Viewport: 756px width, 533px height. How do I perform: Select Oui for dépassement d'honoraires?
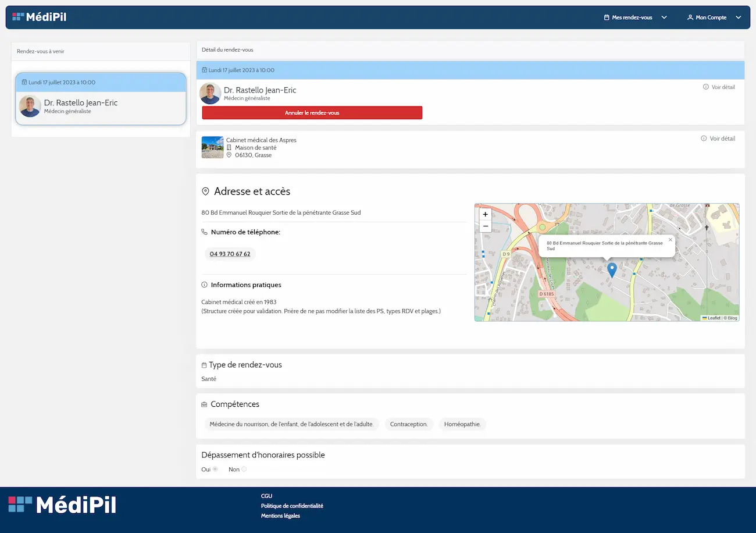(215, 469)
